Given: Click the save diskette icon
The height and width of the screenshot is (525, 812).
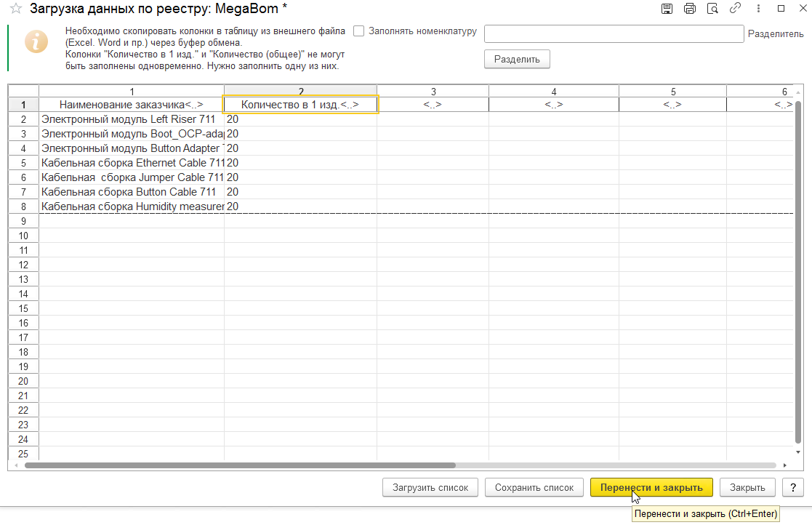Looking at the screenshot, I should (667, 9).
